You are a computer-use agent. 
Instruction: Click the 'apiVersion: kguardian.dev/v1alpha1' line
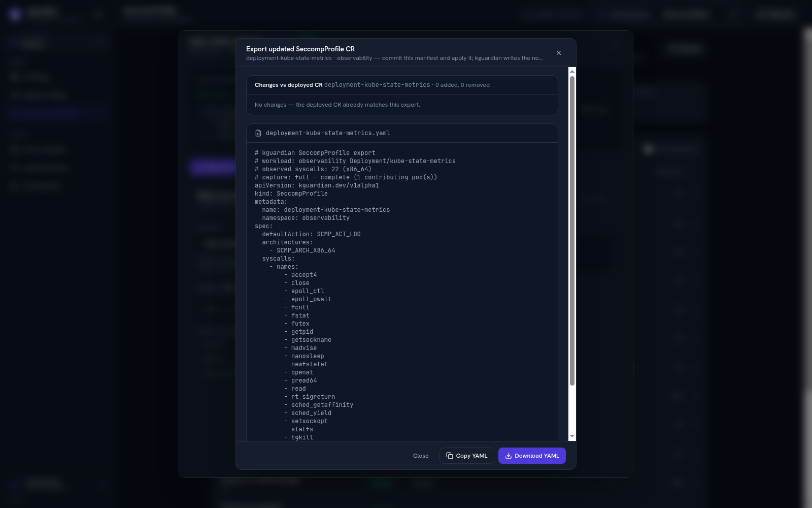coord(317,185)
